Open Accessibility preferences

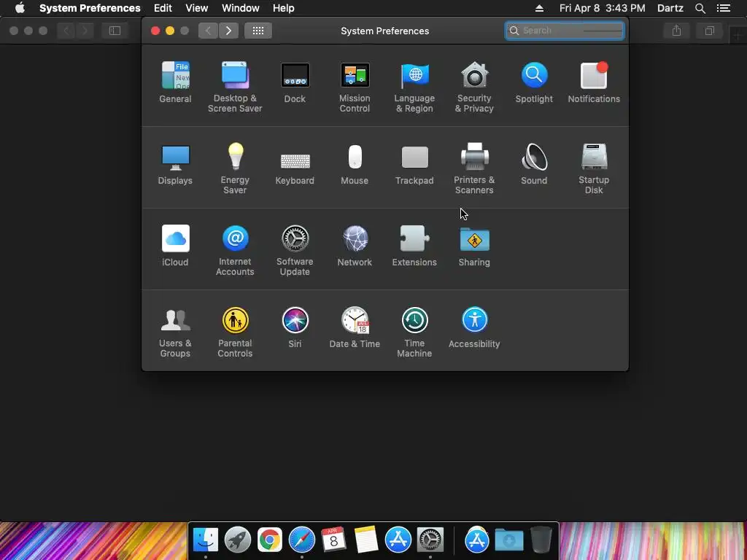coord(474,327)
